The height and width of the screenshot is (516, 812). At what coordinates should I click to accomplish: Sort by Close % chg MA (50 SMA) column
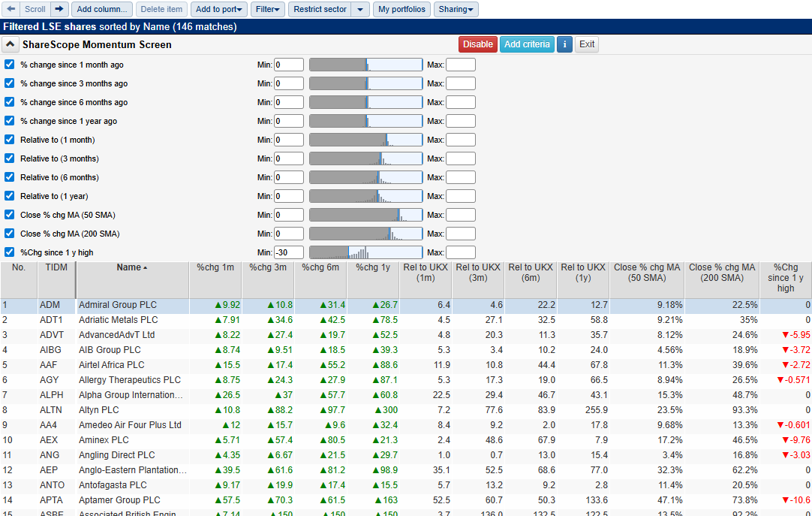[x=647, y=279]
